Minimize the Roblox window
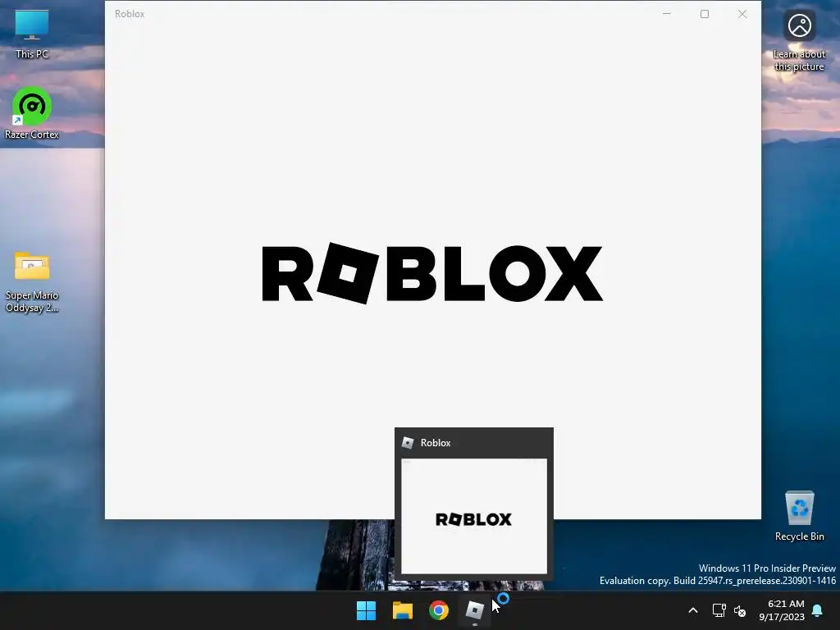This screenshot has height=630, width=840. coord(667,14)
